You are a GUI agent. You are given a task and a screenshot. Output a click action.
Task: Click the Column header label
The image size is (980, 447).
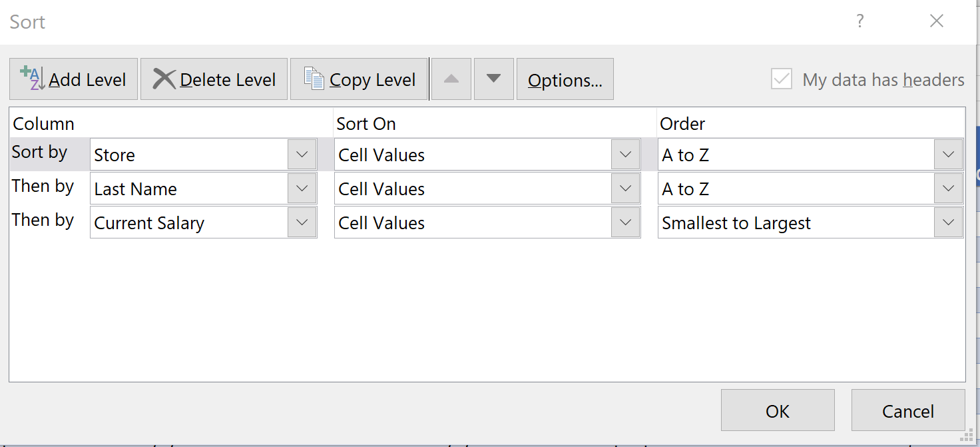point(44,124)
